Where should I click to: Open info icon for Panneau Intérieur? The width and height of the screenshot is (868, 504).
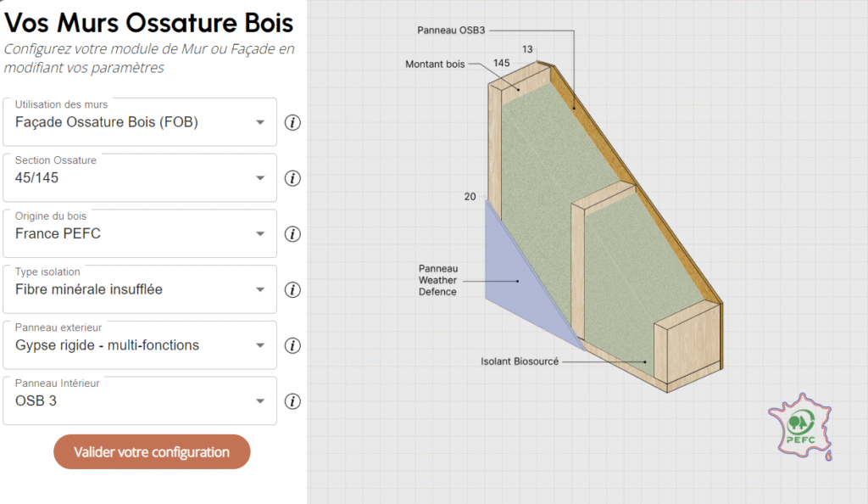pyautogui.click(x=292, y=401)
